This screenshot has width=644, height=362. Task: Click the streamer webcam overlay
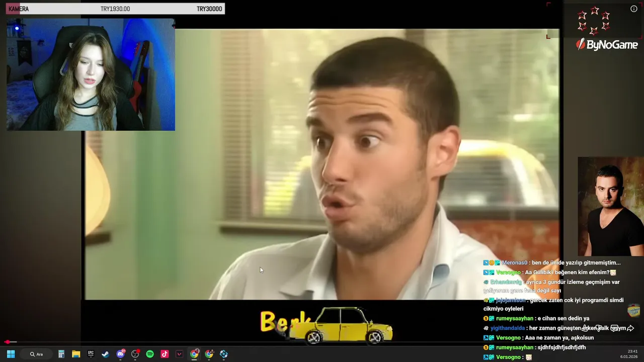point(91,74)
